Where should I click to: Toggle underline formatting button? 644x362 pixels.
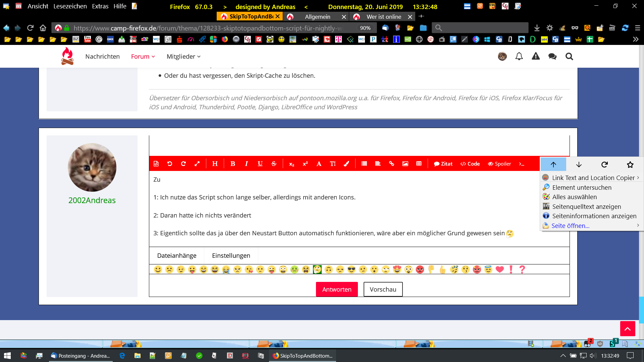pyautogui.click(x=260, y=164)
